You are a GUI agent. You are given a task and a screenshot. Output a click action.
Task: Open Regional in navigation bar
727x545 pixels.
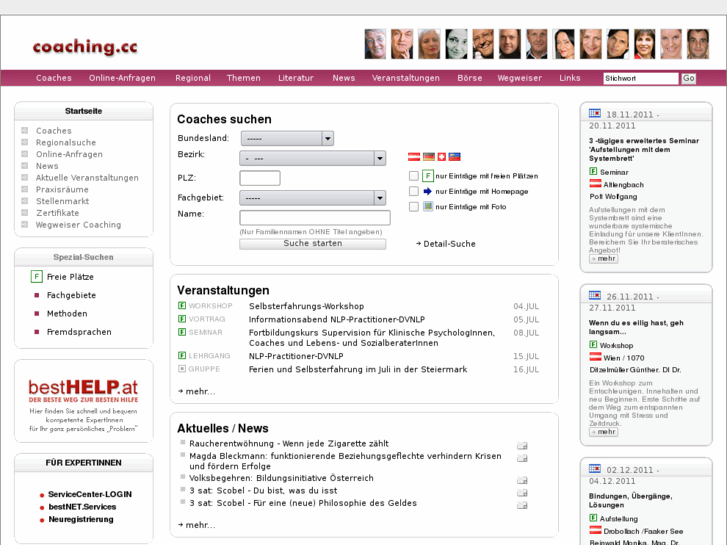tap(193, 78)
